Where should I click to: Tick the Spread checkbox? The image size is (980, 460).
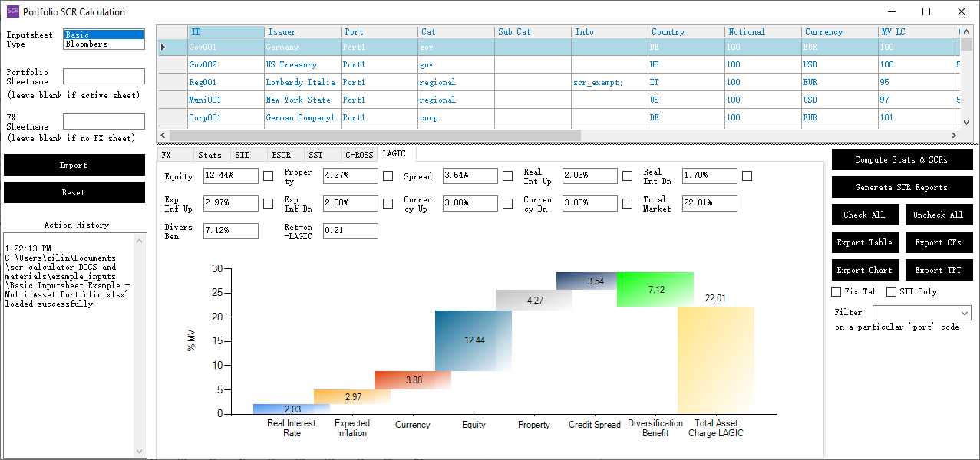click(x=508, y=176)
